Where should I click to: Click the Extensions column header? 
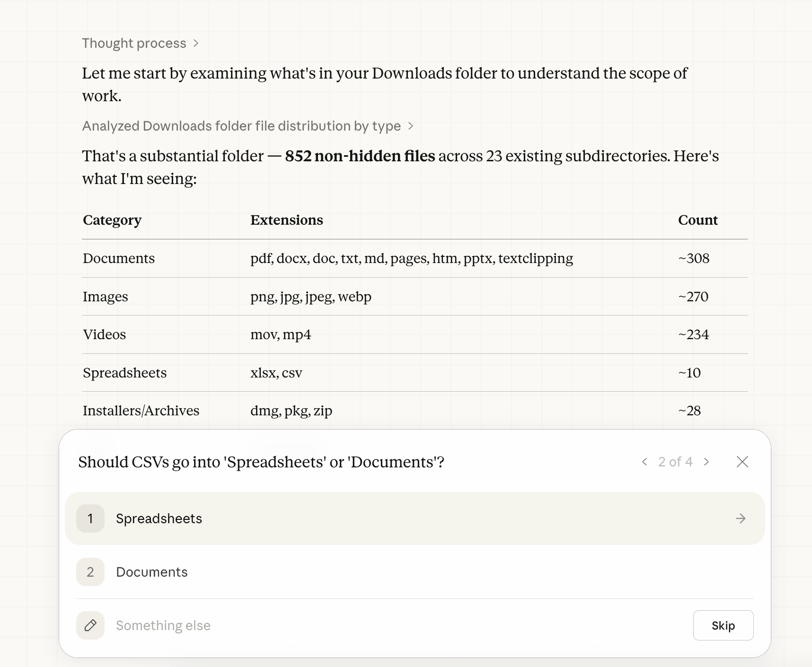287,220
